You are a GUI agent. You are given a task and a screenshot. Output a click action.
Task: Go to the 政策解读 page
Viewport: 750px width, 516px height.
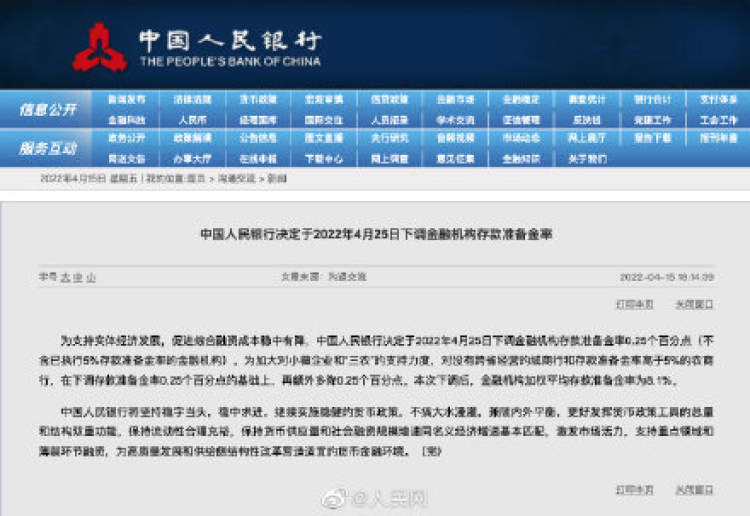[x=192, y=138]
